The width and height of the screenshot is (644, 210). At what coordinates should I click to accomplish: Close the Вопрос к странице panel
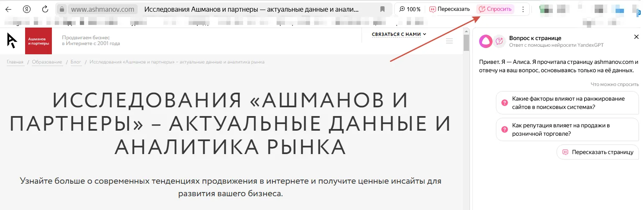(x=636, y=37)
